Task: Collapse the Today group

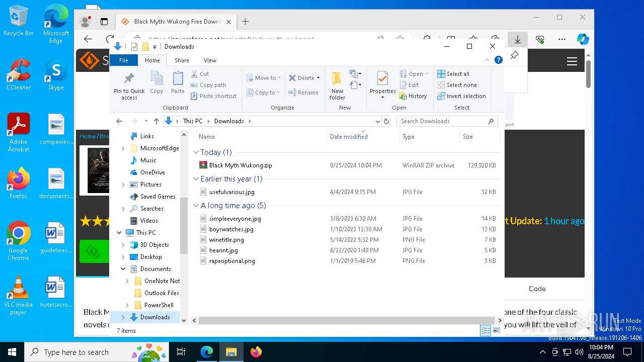Action: point(196,152)
